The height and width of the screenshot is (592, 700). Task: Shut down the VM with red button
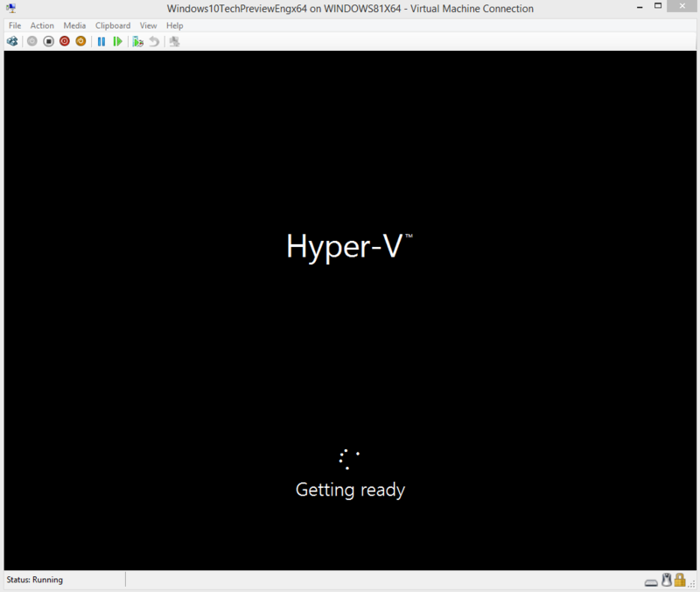65,41
